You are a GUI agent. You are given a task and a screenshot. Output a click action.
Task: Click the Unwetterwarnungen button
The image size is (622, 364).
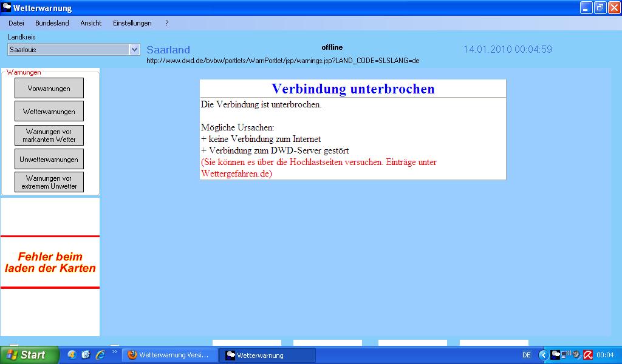pyautogui.click(x=49, y=159)
